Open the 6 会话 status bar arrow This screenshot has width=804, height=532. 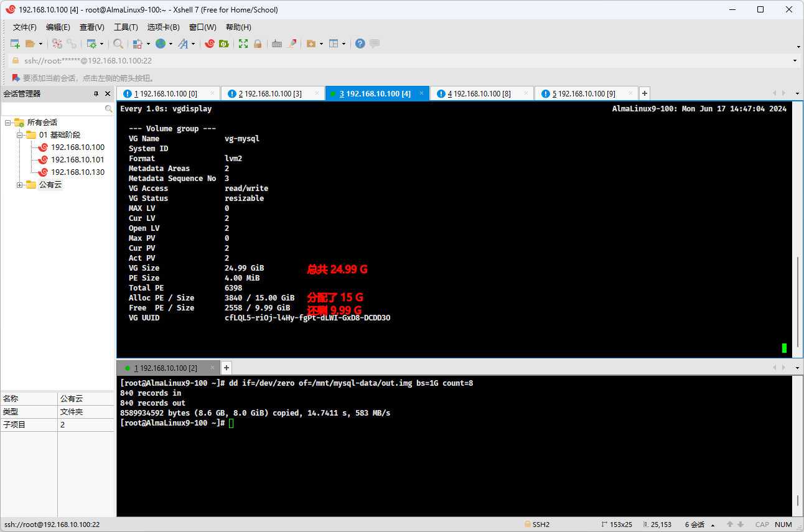tap(713, 525)
